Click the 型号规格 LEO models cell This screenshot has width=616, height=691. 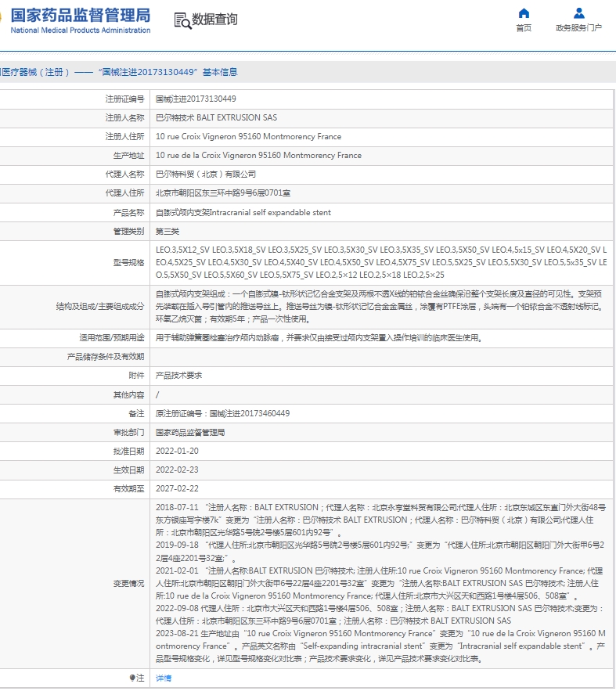[381, 262]
